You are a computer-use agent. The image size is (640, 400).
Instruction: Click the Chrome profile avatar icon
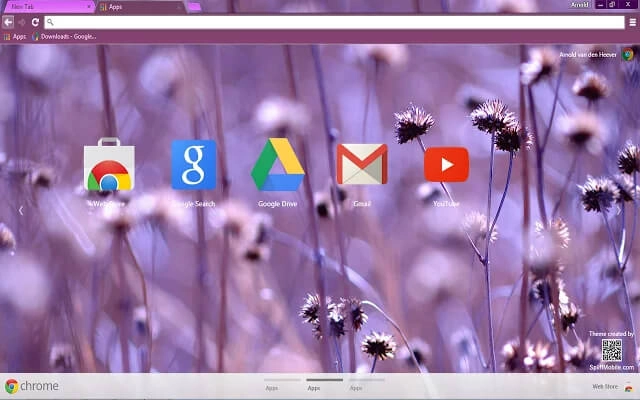628,54
